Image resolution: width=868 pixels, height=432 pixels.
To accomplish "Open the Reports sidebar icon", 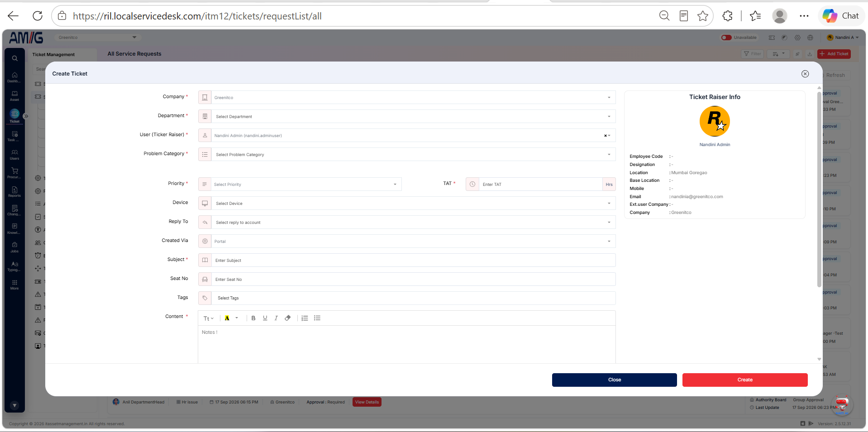I will (14, 192).
